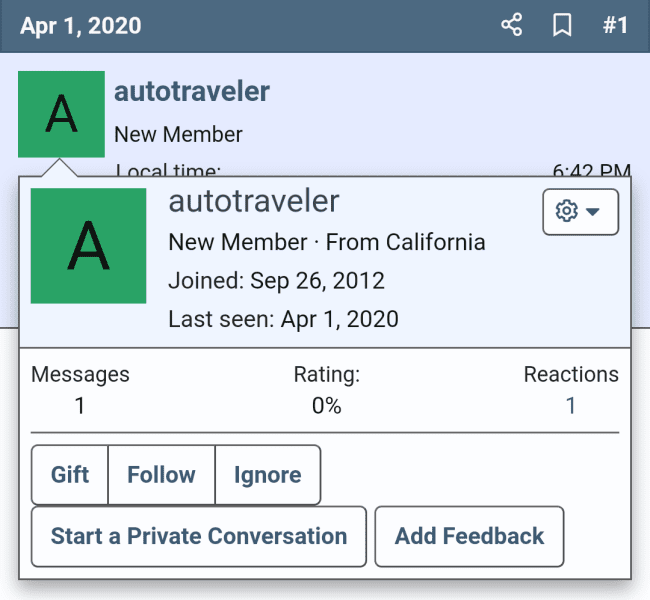Image resolution: width=650 pixels, height=600 pixels.
Task: Open the large green avatar in member card
Action: pyautogui.click(x=89, y=245)
